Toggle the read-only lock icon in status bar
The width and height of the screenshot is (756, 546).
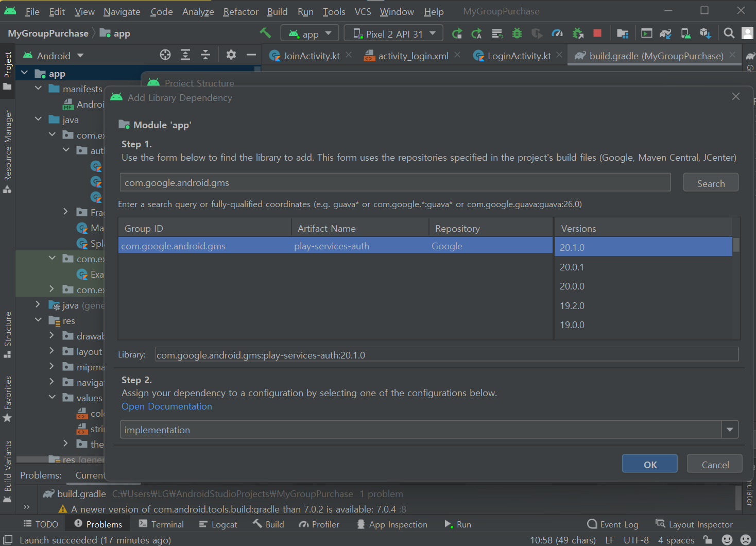(x=708, y=539)
